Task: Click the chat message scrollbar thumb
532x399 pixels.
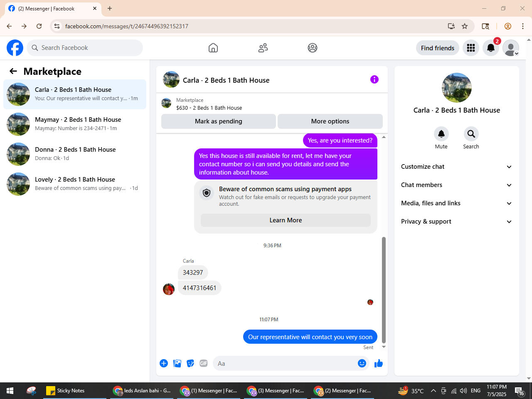Action: pyautogui.click(x=384, y=290)
